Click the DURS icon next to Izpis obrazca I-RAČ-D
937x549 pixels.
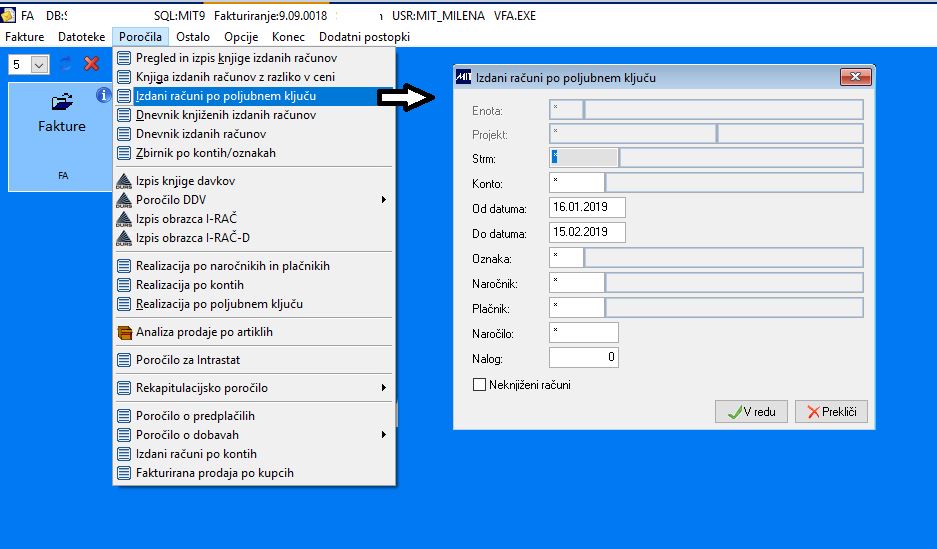tap(124, 238)
